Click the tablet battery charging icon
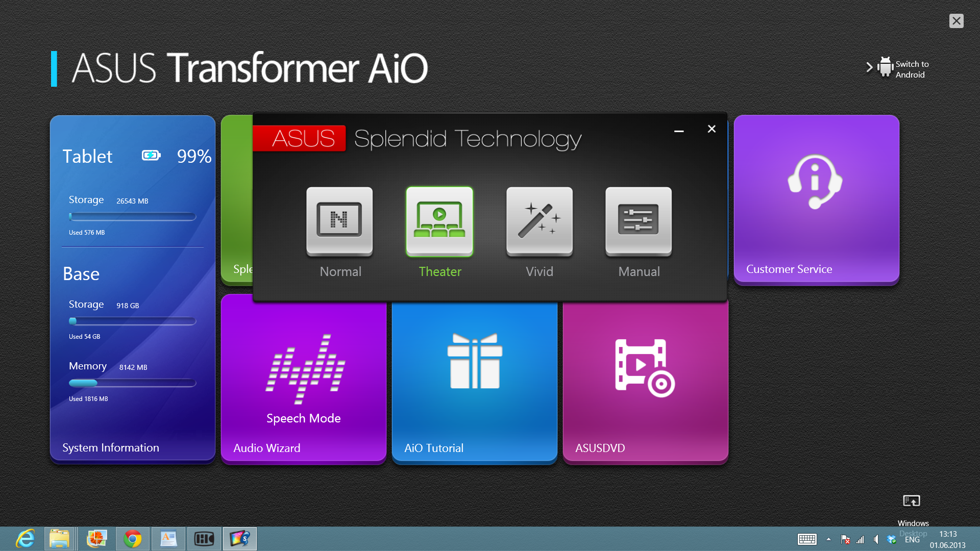 [x=151, y=155]
